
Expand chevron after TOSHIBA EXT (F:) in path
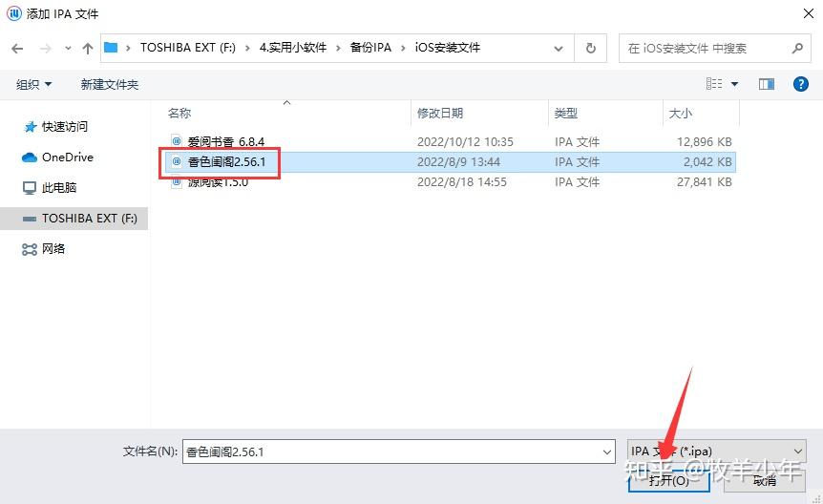pyautogui.click(x=247, y=49)
